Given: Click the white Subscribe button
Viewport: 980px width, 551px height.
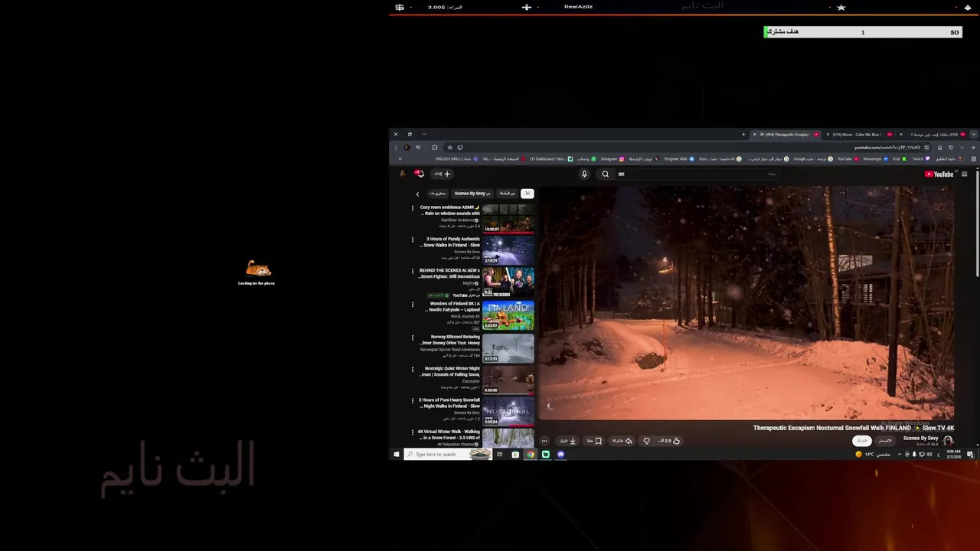Looking at the screenshot, I should pyautogui.click(x=862, y=441).
